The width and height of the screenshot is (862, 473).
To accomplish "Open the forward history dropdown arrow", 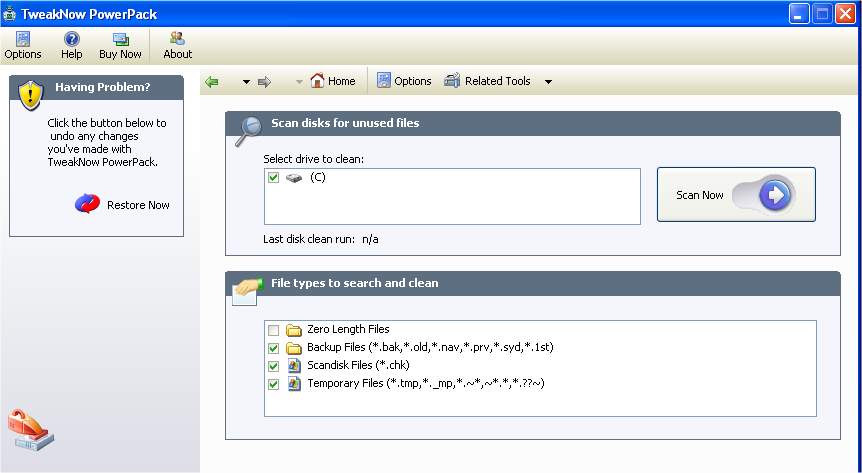I will pyautogui.click(x=299, y=82).
